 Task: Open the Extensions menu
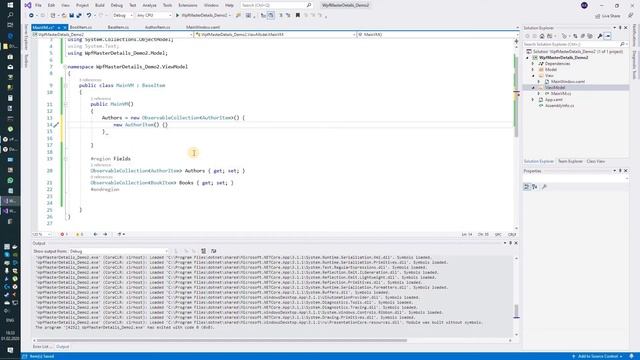[188, 5]
